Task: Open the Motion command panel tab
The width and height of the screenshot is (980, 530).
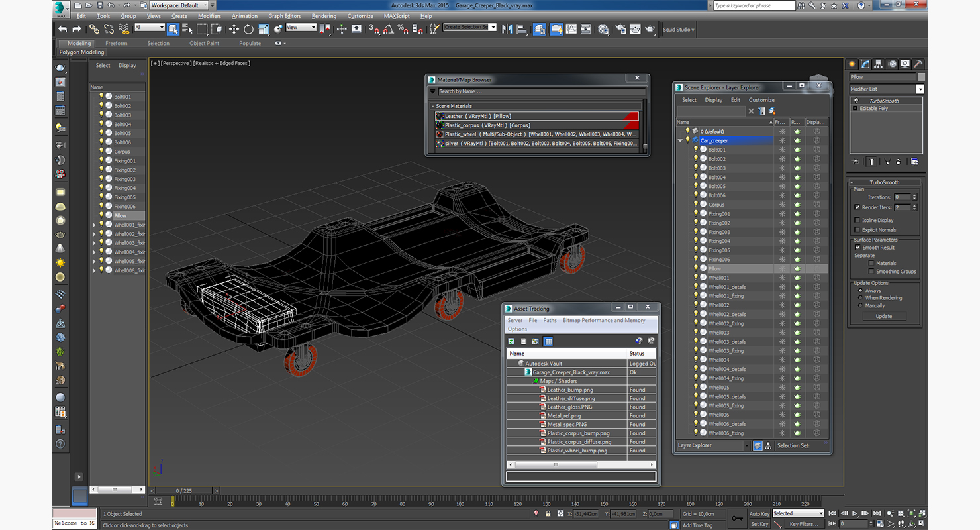Action: 892,64
